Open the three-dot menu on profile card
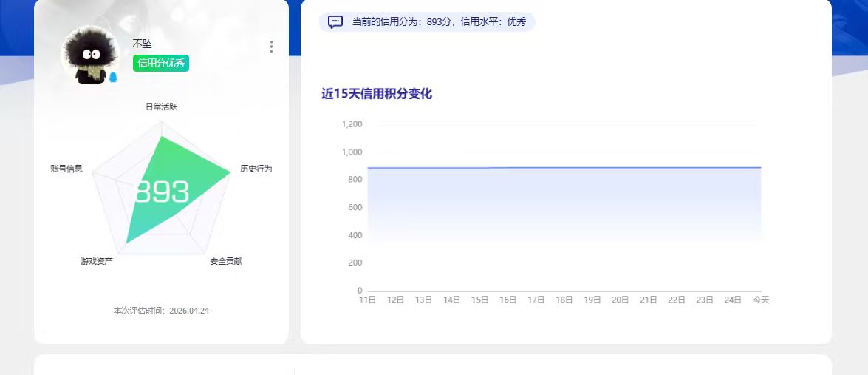The image size is (868, 375). click(x=271, y=47)
